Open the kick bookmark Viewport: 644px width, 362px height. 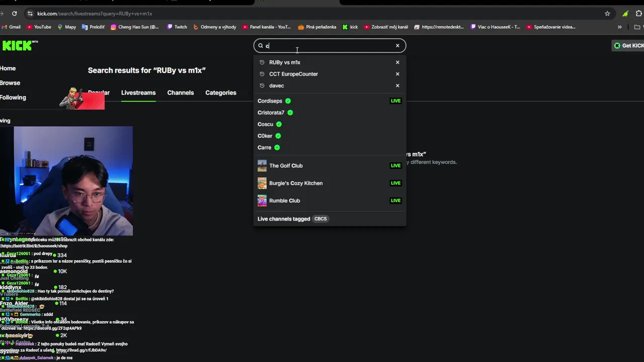coord(350,27)
